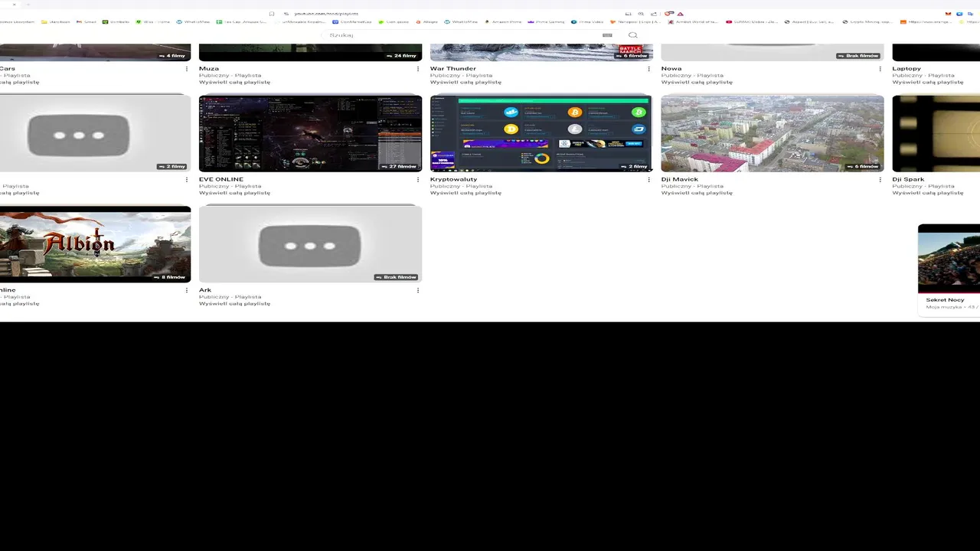Image resolution: width=980 pixels, height=551 pixels.
Task: Click 'Wyświetl całą playlistę' under Kryptowaluty
Action: pyautogui.click(x=465, y=193)
